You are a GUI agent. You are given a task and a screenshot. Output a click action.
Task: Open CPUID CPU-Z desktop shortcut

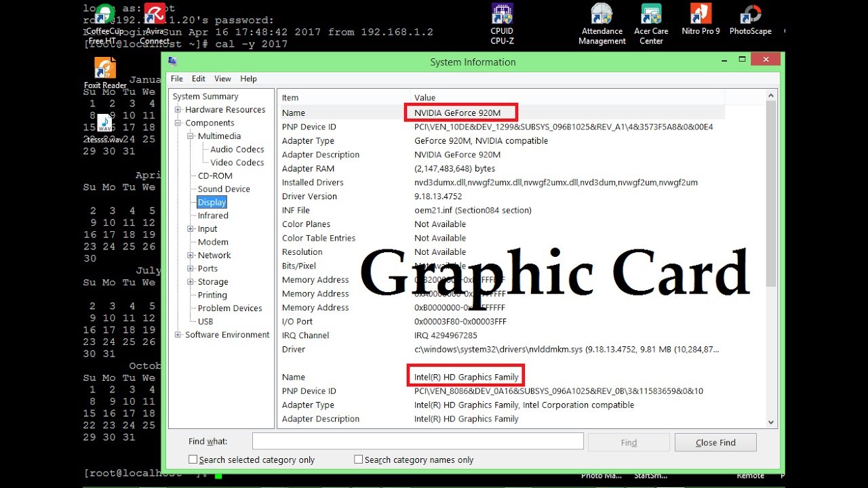pos(502,22)
